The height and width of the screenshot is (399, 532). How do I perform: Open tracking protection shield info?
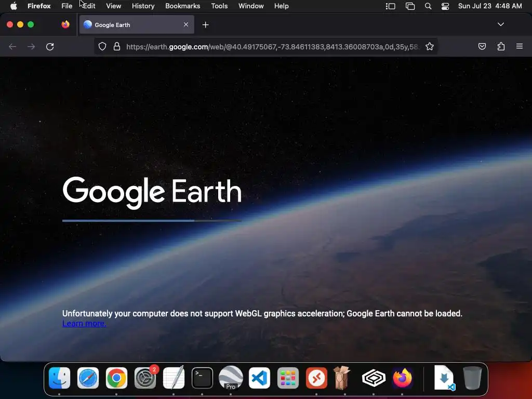[x=102, y=46]
